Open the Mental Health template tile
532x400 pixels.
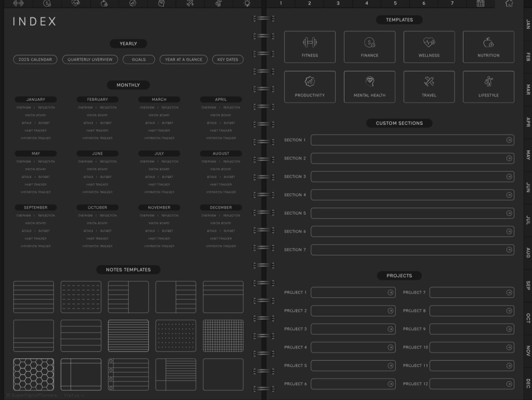coord(369,87)
